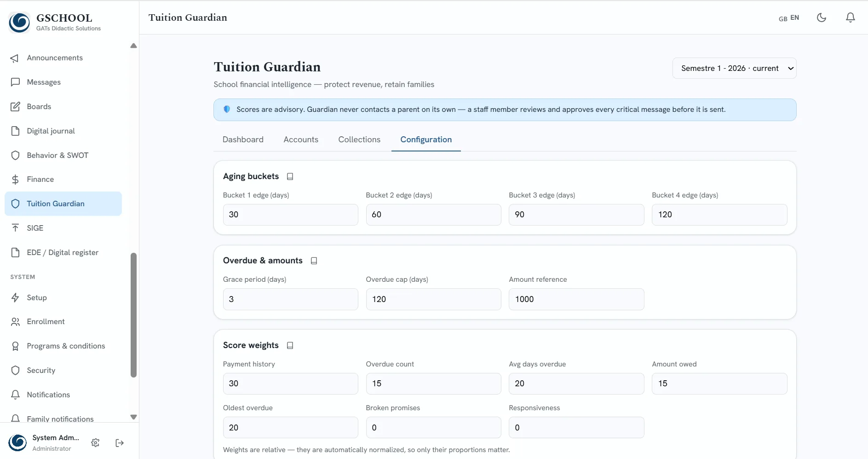Click the Responsiveness weight field
The width and height of the screenshot is (868, 459).
coord(576,427)
